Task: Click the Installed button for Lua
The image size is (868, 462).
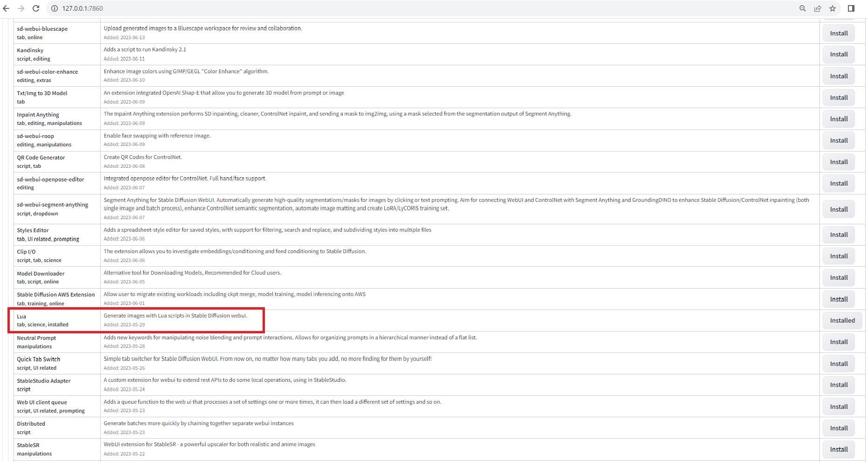Action: pyautogui.click(x=842, y=320)
